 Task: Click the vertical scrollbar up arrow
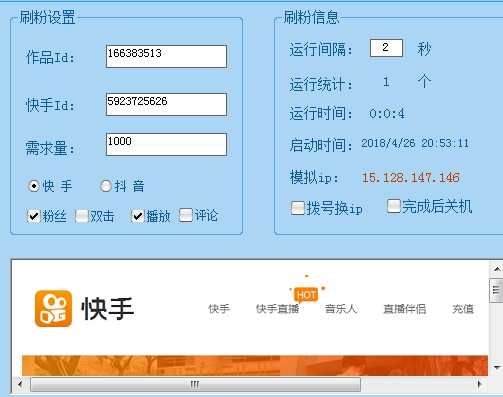click(x=497, y=269)
